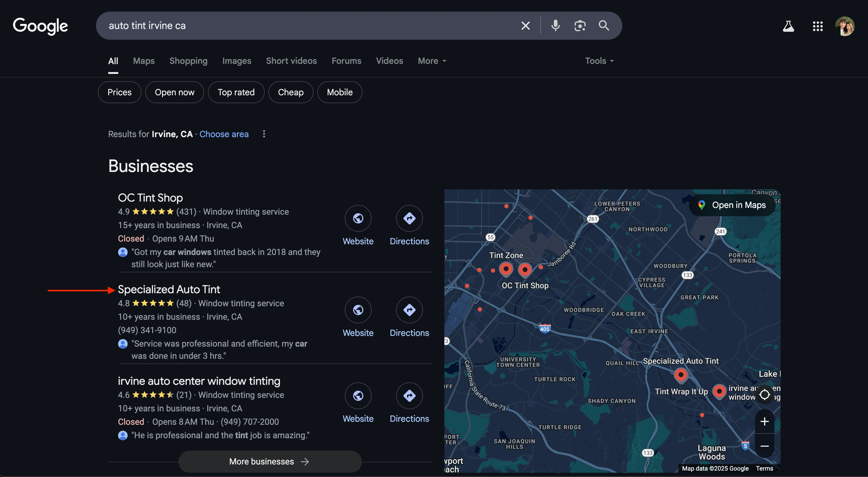
Task: Switch to the Videos tab
Action: click(389, 61)
